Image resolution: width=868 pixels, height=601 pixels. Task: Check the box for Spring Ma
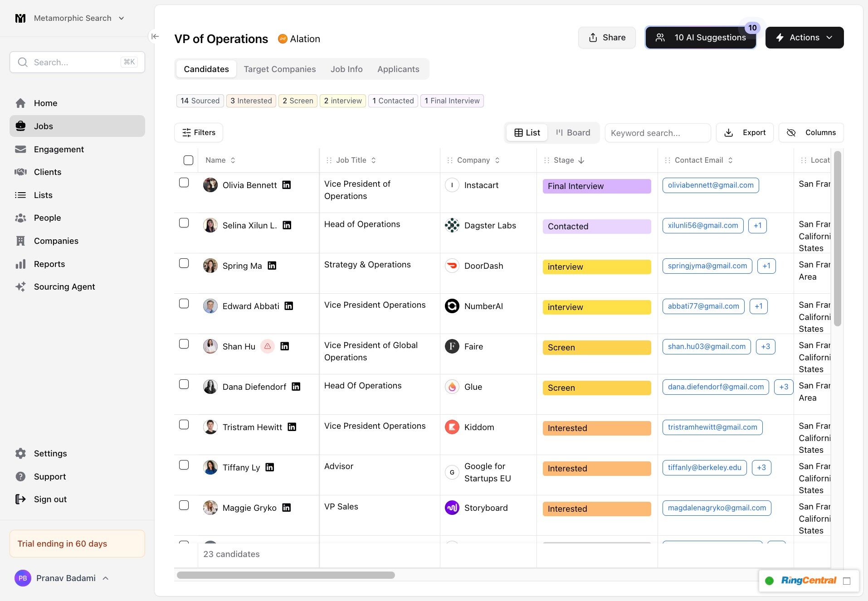[x=184, y=263]
